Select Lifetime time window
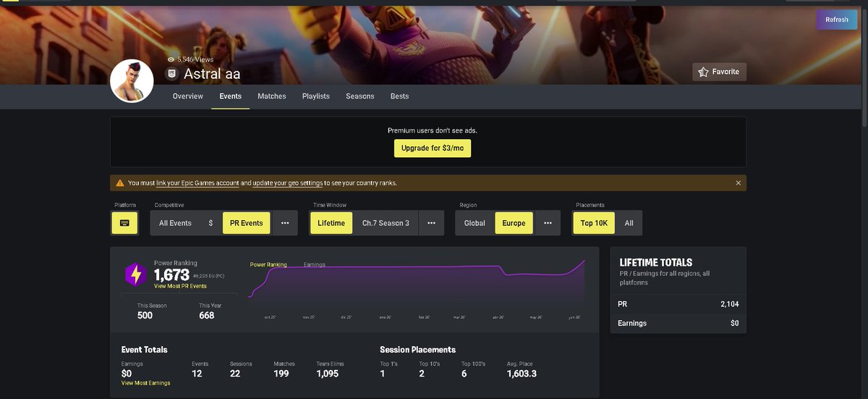 331,223
